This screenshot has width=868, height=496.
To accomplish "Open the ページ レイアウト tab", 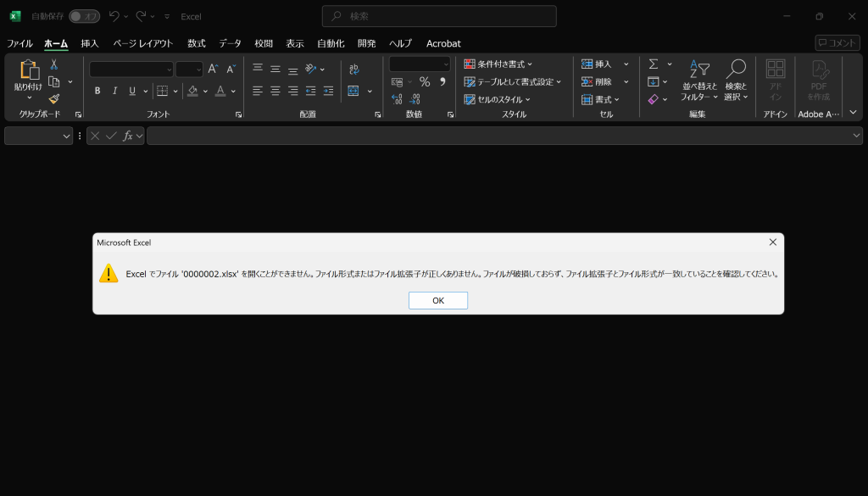I will pyautogui.click(x=142, y=43).
